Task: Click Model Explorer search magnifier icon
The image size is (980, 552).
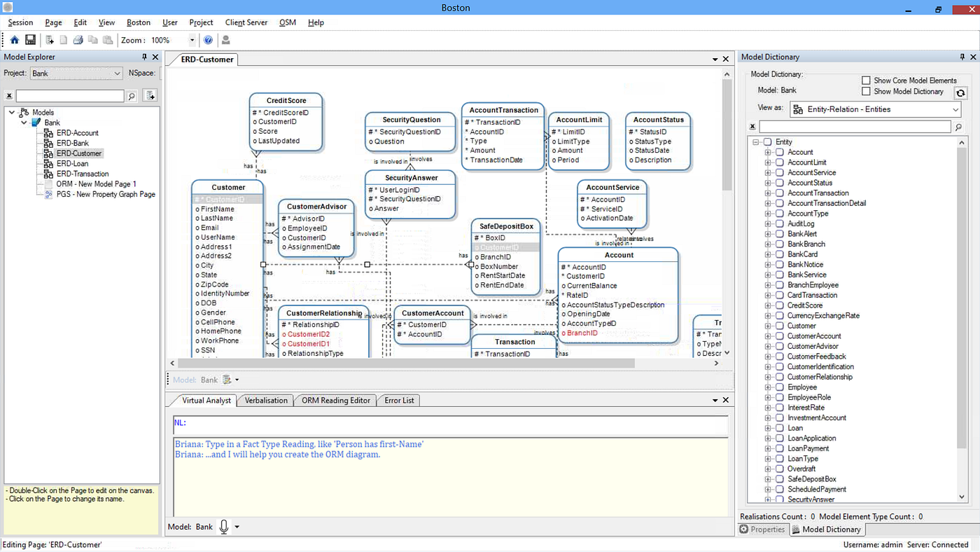Action: [x=132, y=96]
